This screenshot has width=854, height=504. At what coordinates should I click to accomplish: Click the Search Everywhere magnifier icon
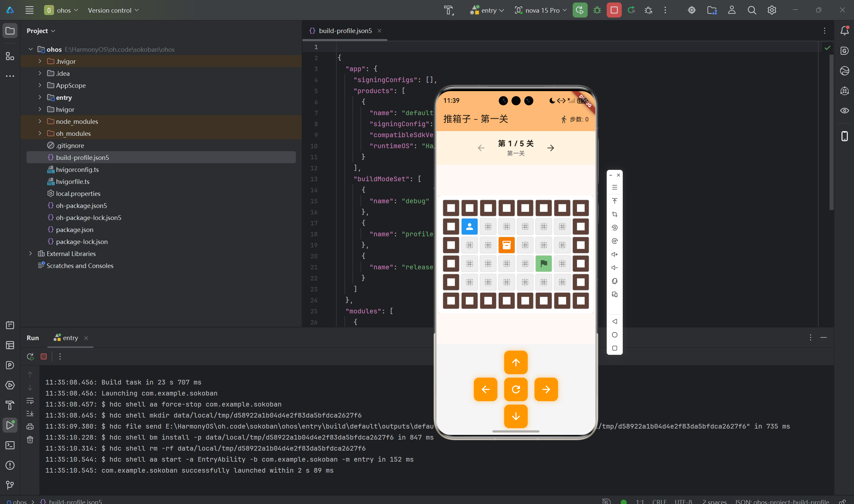[752, 10]
